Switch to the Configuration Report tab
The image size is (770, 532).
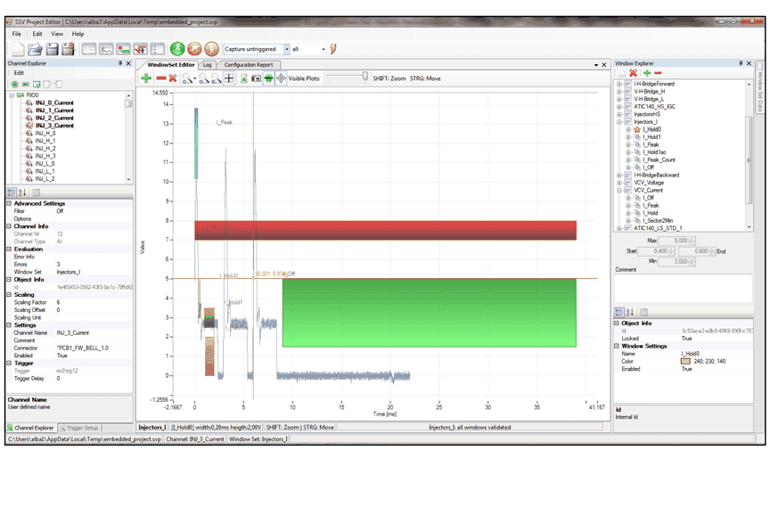[249, 65]
